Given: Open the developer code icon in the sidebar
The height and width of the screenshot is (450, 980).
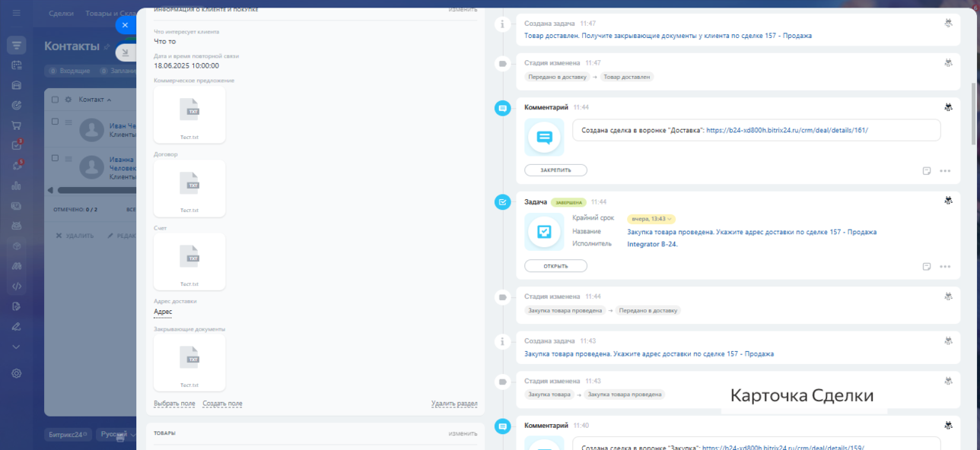Looking at the screenshot, I should point(16,286).
